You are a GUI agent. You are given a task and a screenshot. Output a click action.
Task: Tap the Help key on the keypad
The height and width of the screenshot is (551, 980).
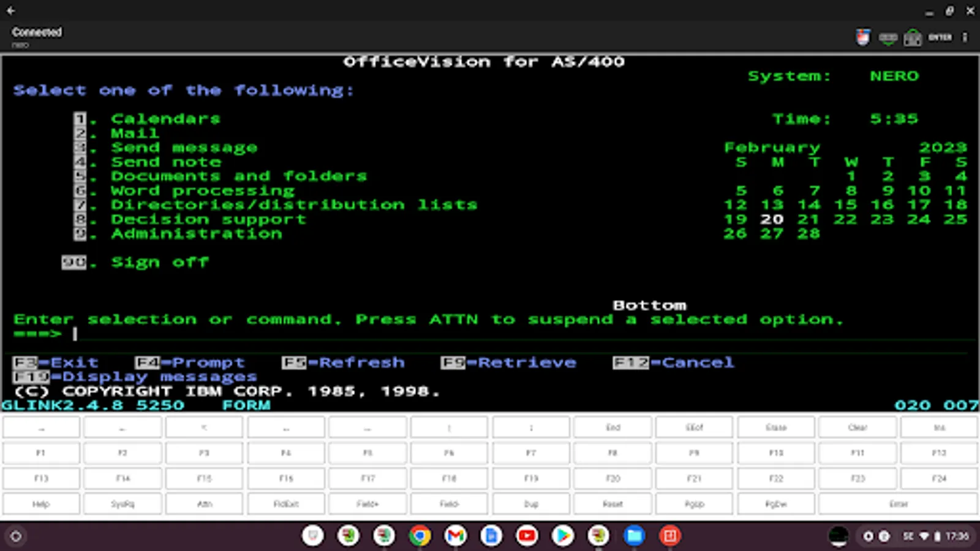coord(41,504)
